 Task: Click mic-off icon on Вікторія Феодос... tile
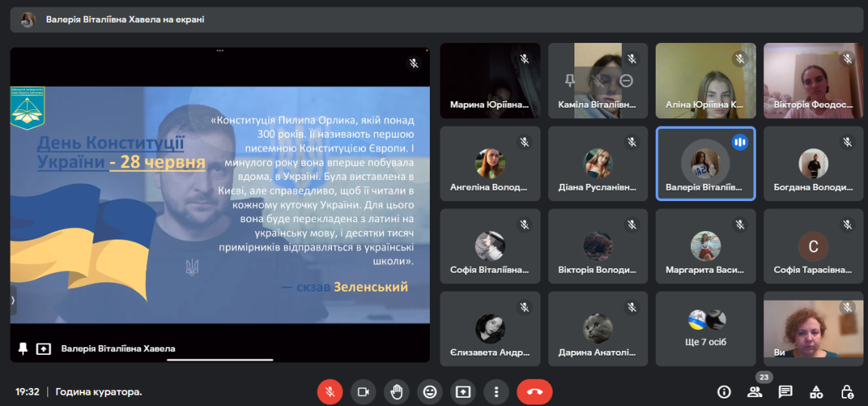tap(847, 60)
